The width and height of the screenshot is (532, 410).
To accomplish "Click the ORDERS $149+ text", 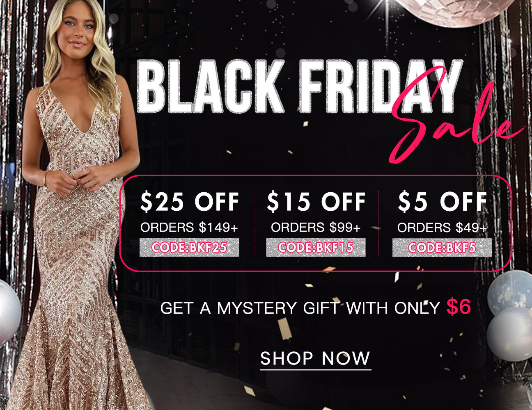I will pyautogui.click(x=189, y=227).
